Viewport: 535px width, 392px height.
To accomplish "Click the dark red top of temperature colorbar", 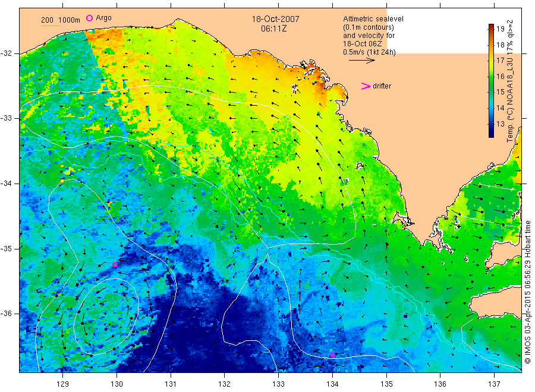I will pos(492,26).
